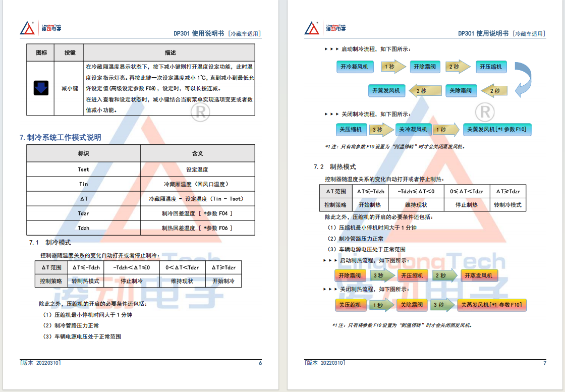Click the '制热回差温度 [ *参数 F06 ]' cell
This screenshot has width=565, height=392.
click(x=197, y=228)
